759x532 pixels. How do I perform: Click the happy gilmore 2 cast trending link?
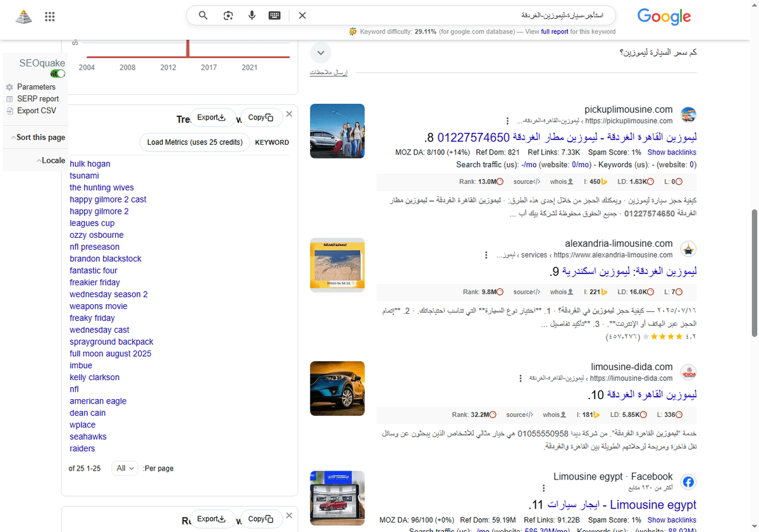pyautogui.click(x=108, y=199)
